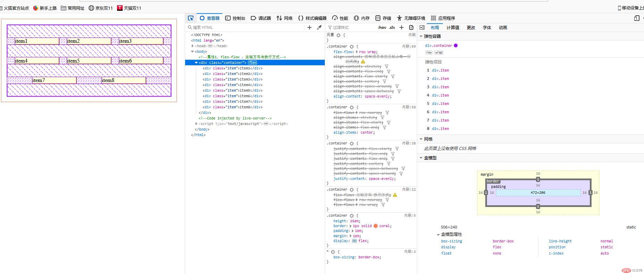Click selector highlighter icon for .container 内联:69 rule
Viewport: 644px width, 274px height.
coord(352,47)
